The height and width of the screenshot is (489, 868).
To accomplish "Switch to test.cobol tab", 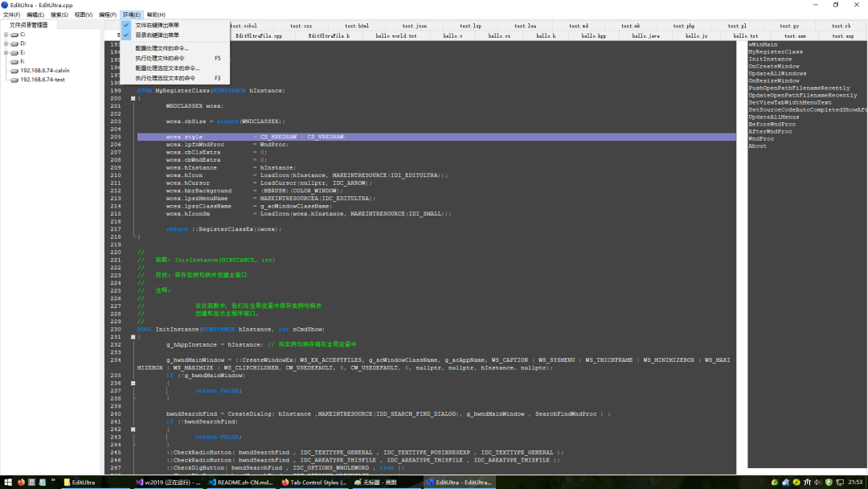I will pos(244,26).
